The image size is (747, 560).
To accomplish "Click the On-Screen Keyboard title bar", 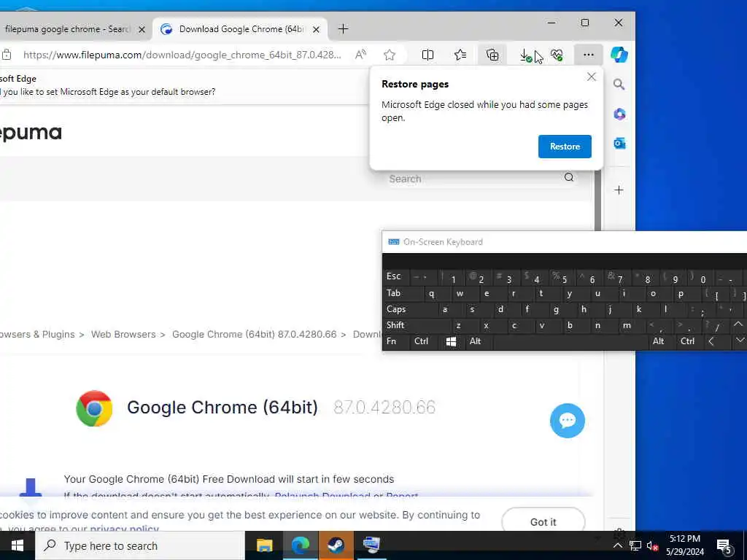I will coord(564,242).
